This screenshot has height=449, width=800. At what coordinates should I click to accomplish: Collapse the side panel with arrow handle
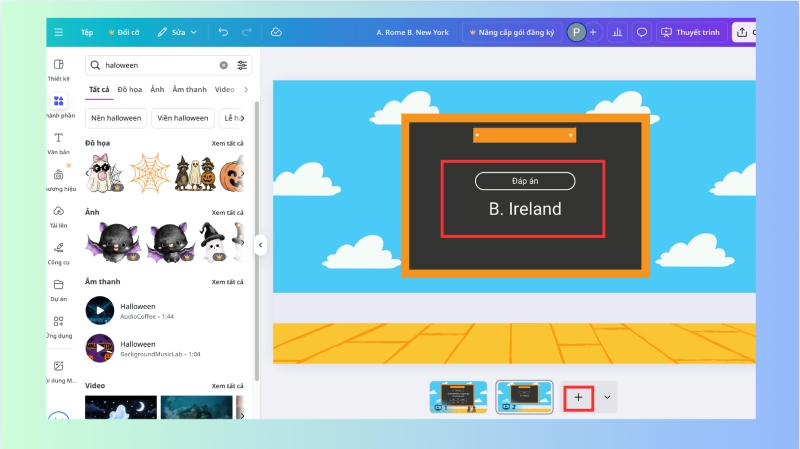coord(259,244)
